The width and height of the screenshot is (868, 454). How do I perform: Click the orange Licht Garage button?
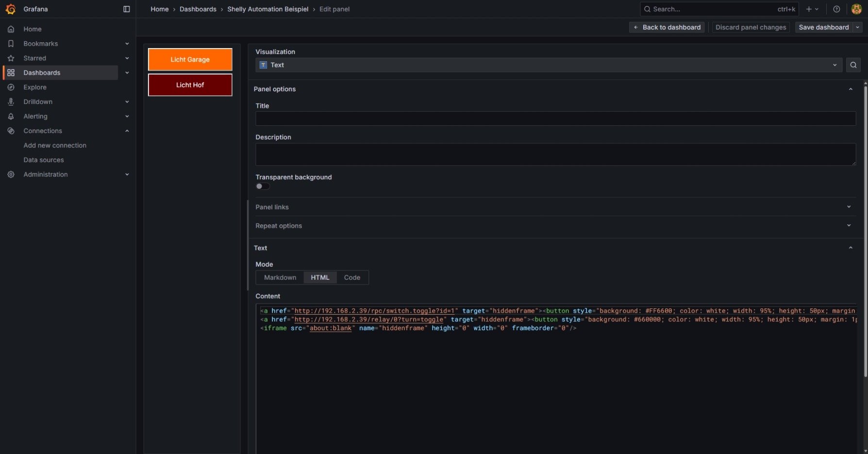[x=190, y=60]
